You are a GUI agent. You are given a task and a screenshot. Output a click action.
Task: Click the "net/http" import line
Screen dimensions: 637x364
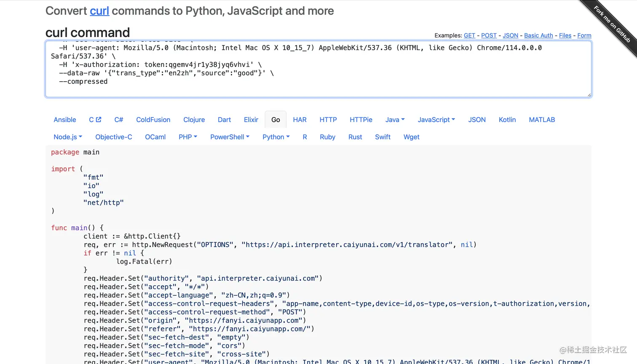[x=104, y=202]
